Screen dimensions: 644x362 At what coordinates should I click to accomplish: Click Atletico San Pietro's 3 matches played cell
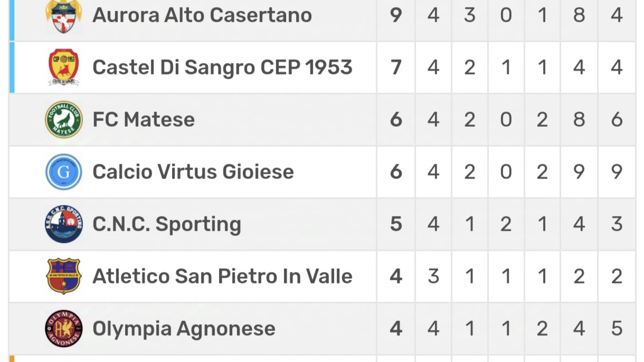433,276
